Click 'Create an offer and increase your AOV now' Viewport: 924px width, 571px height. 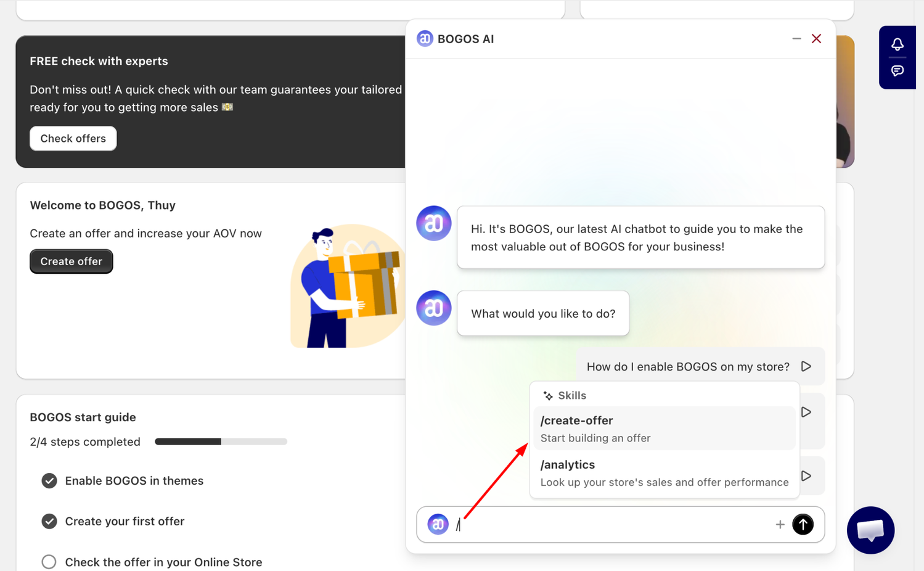point(146,234)
